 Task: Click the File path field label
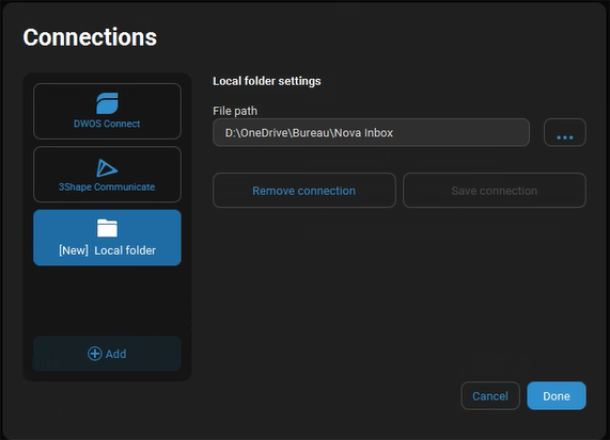pos(235,111)
